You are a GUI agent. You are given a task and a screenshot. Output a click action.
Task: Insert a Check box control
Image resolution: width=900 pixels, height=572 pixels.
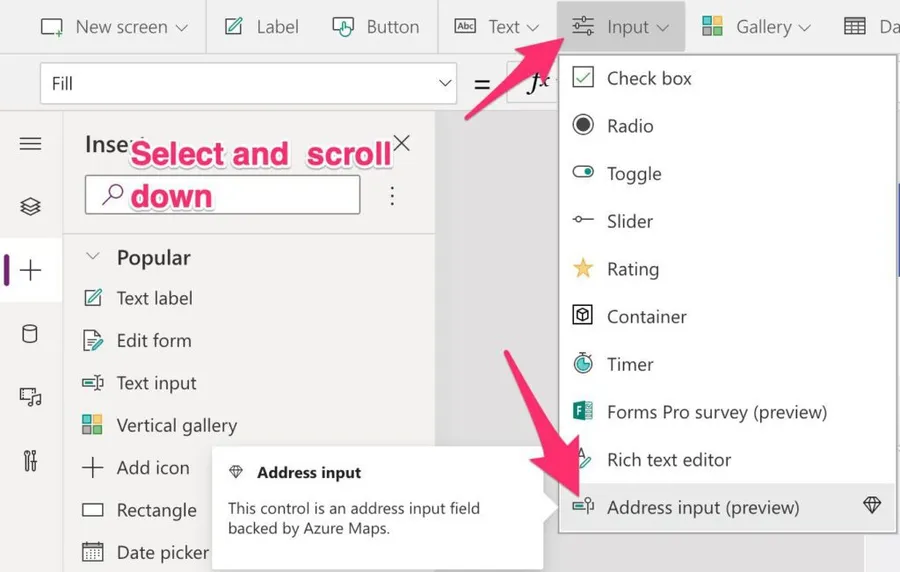point(648,78)
